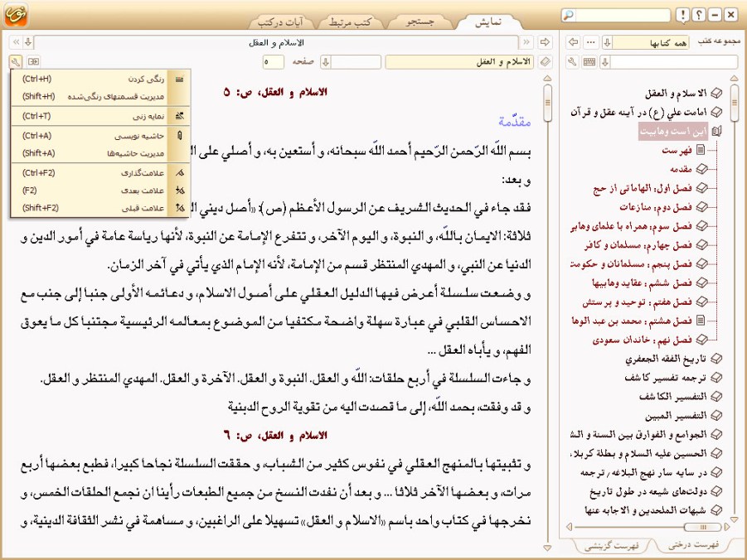Image resolution: width=747 pixels, height=560 pixels.
Task: Switch to the نمایش tab
Action: (x=487, y=22)
